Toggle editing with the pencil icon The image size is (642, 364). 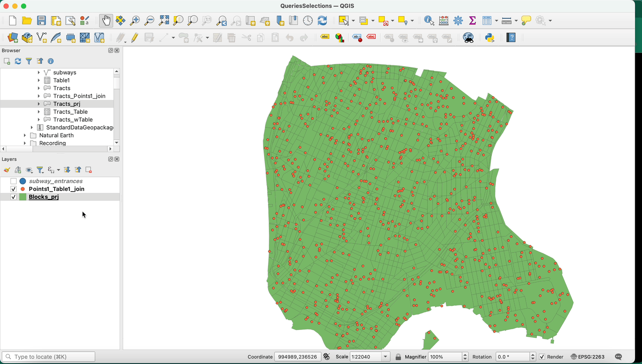[x=135, y=38]
